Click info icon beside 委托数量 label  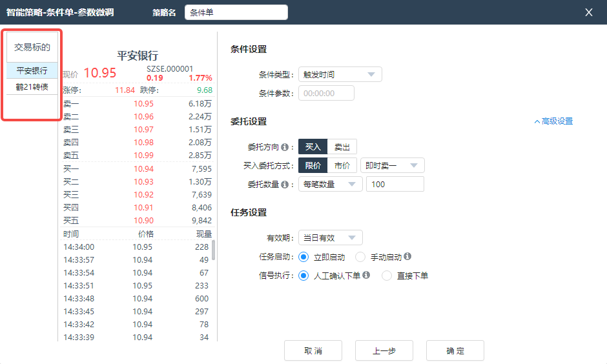click(x=292, y=185)
